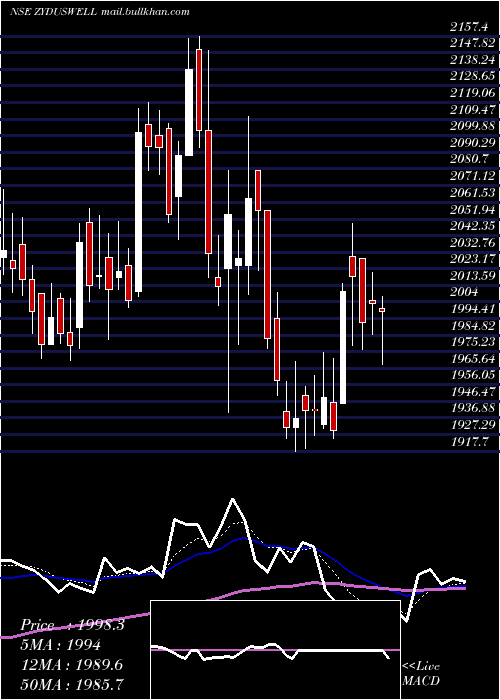Select the 2128.65 price axis label

[472, 76]
